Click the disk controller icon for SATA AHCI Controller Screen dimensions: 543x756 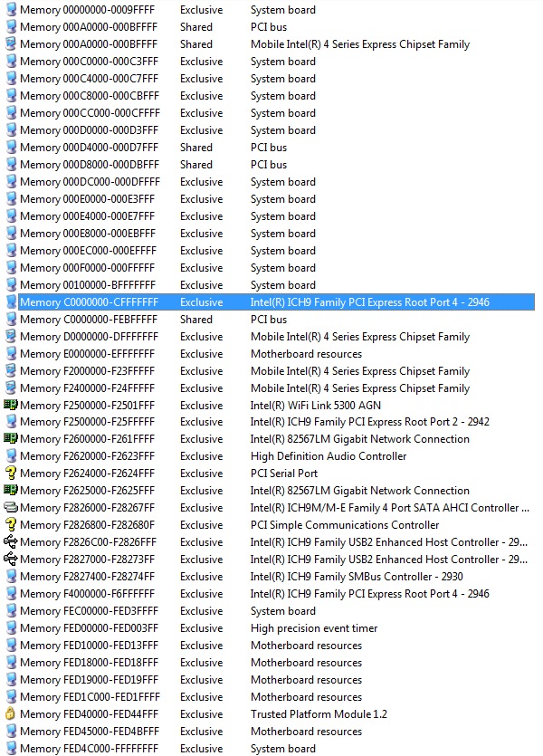tap(11, 508)
